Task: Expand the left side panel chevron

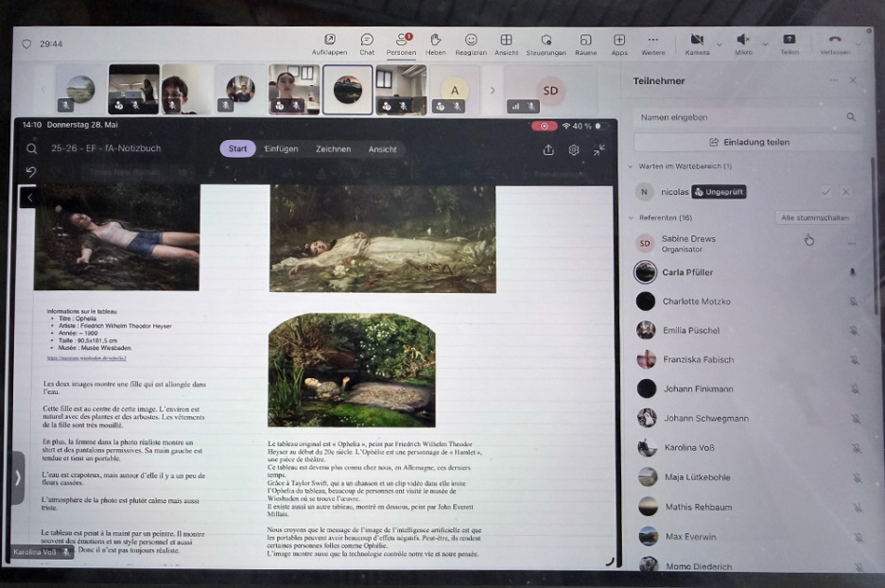Action: pos(18,478)
